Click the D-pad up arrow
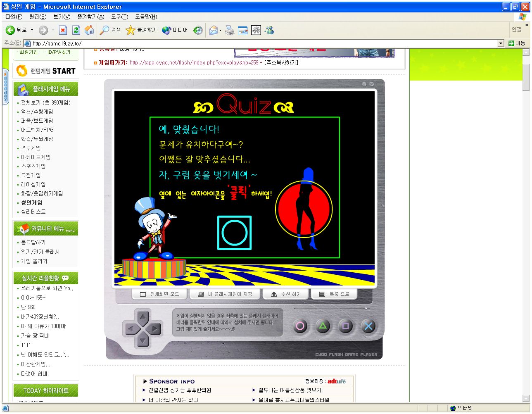 pos(142,317)
